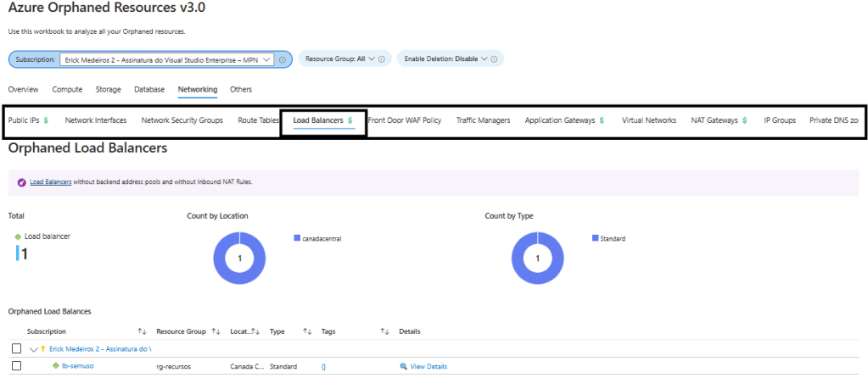
Task: Click the magnifier icon beside View Details
Action: tap(404, 367)
